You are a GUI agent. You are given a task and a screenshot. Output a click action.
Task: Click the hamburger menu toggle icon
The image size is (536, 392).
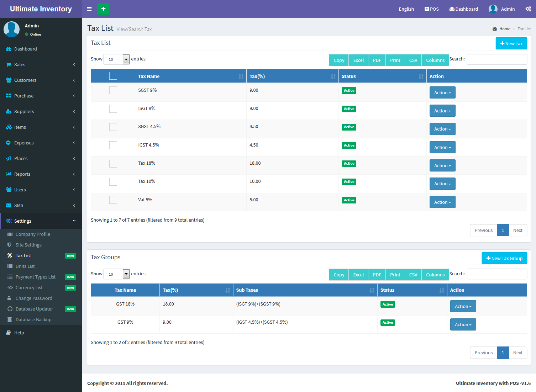89,9
